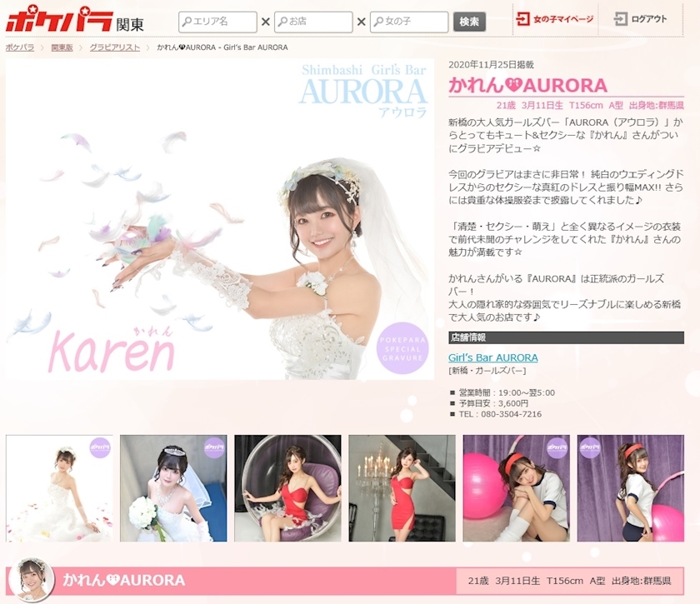Open thumbnail of bride holding white bouquet
This screenshot has height=604, width=700.
pos(173,488)
